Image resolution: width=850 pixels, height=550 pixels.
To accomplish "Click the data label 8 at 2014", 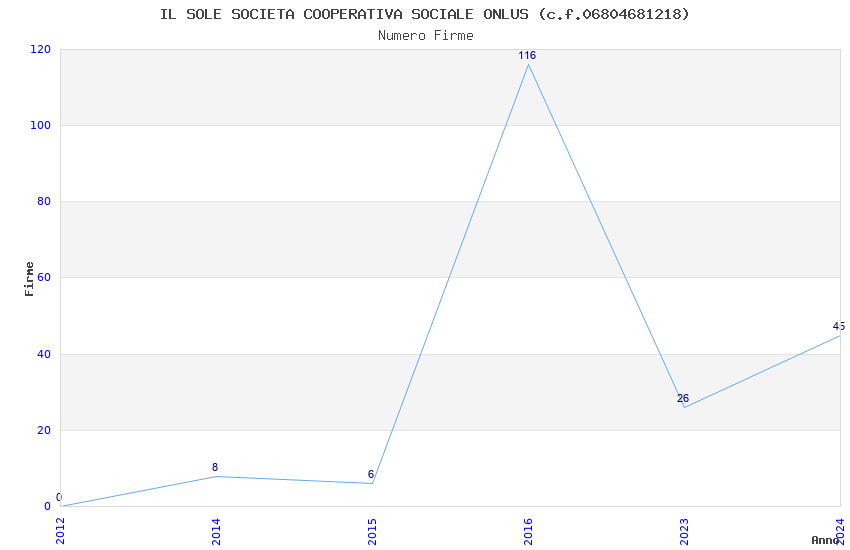I will [215, 467].
